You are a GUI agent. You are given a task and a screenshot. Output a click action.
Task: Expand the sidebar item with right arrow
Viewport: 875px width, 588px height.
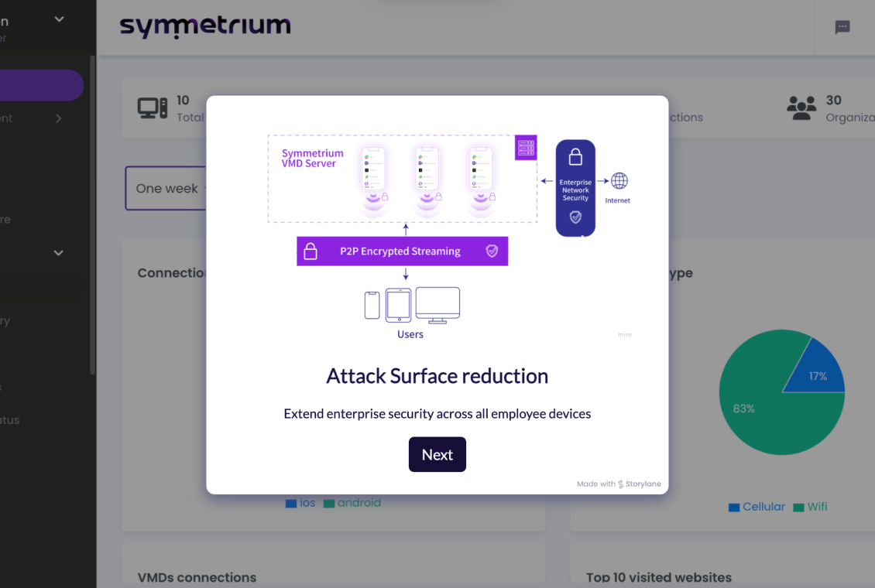[x=58, y=118]
